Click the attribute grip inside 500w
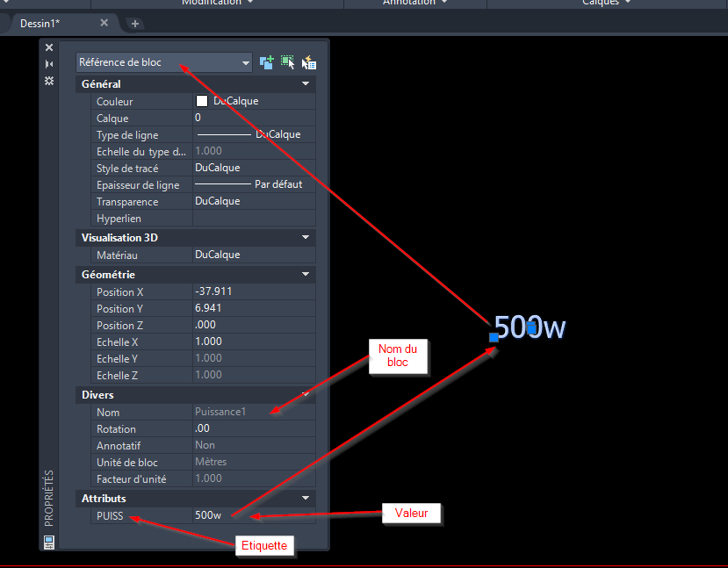Image resolution: width=728 pixels, height=568 pixels. point(531,328)
